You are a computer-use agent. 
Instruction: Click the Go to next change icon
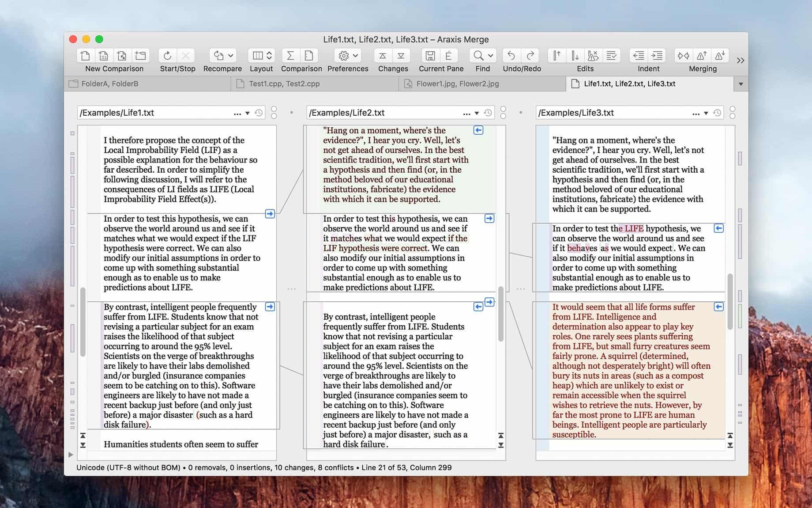(x=401, y=55)
